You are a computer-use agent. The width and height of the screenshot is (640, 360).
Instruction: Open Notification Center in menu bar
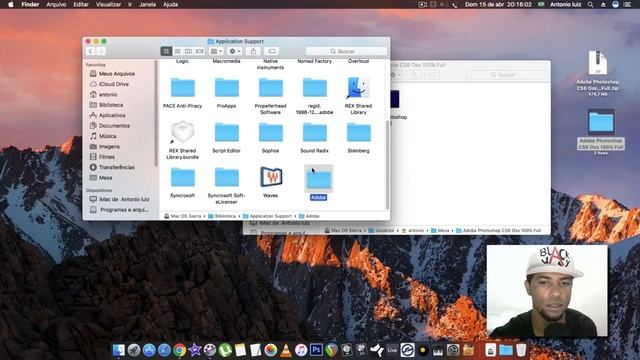pos(627,4)
